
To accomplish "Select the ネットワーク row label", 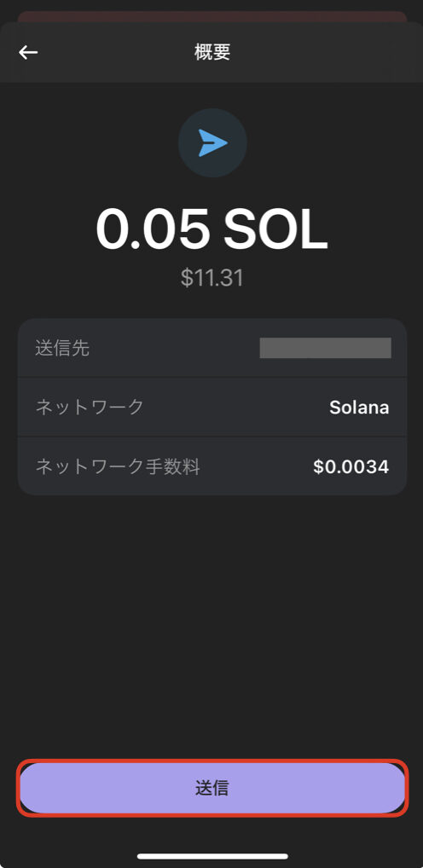I will coord(90,407).
